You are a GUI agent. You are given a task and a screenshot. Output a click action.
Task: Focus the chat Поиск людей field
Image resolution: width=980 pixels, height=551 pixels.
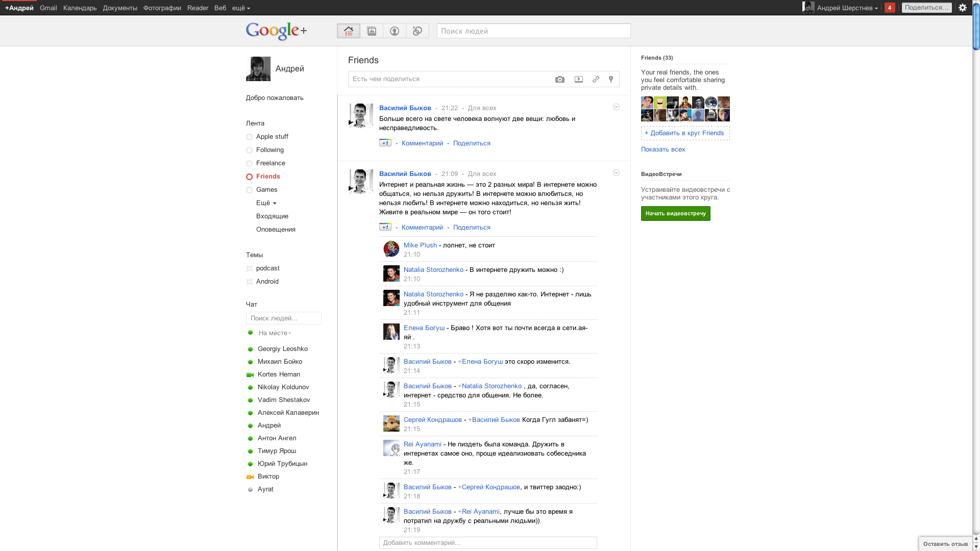(284, 318)
